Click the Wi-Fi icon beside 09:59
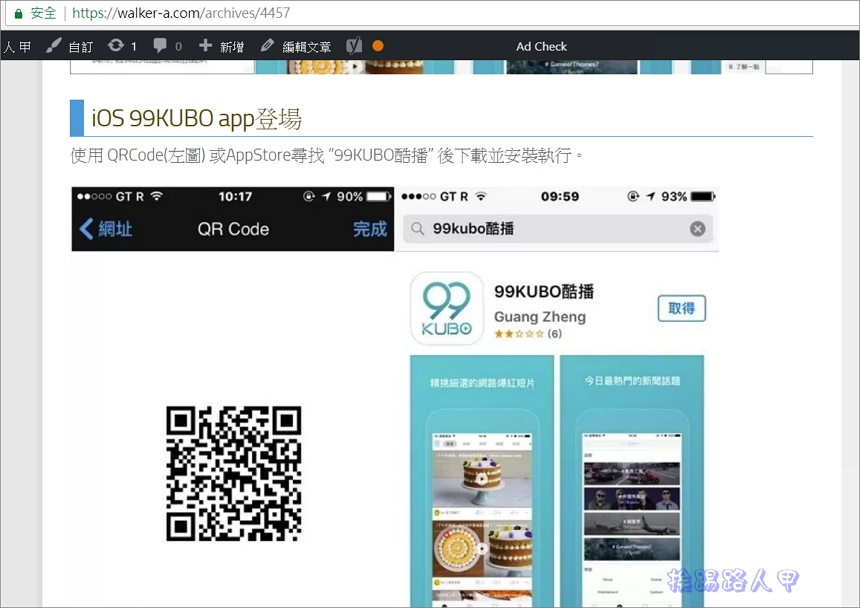The width and height of the screenshot is (860, 608). tap(480, 196)
